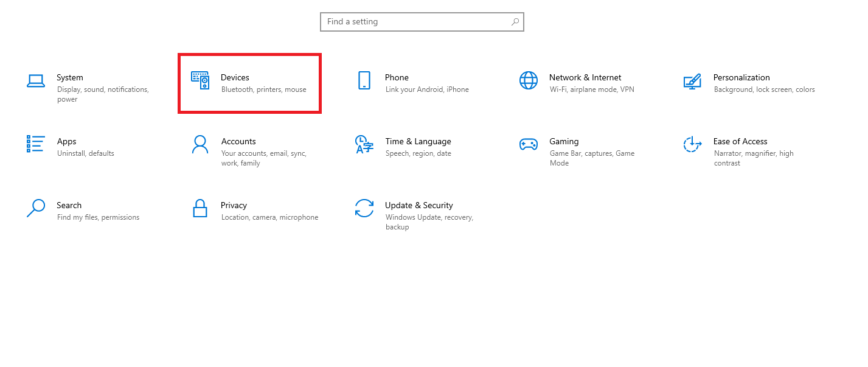Click the Phone icon
This screenshot has height=367, width=868.
tap(364, 80)
